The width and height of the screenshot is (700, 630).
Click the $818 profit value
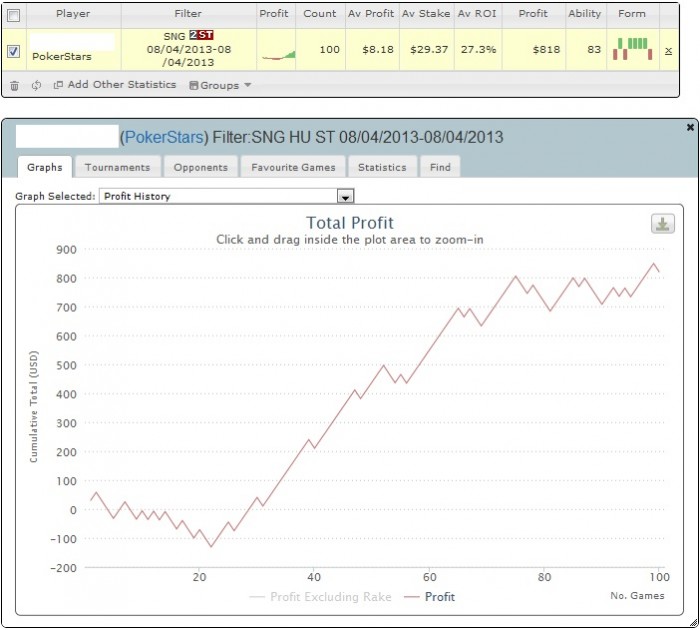pyautogui.click(x=546, y=50)
